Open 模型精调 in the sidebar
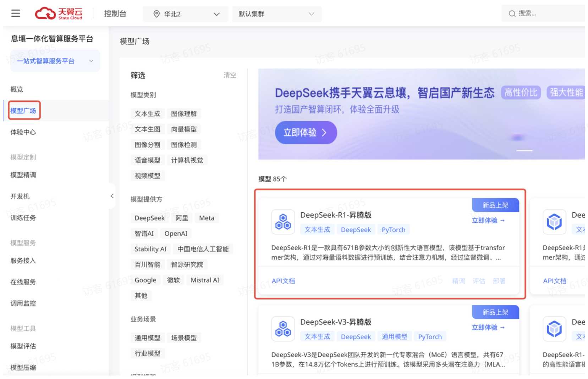 (x=23, y=175)
